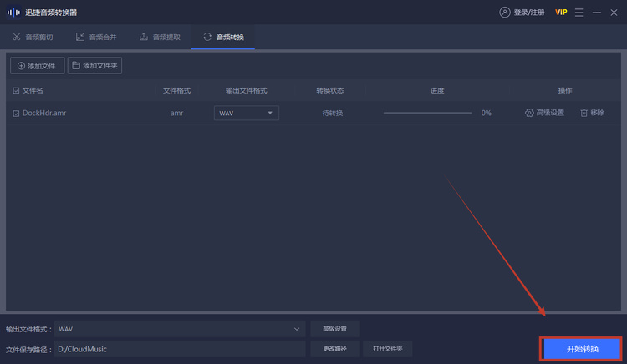Screen dimensions: 627x364
Task: Click the trash icon to remove DockHdr.amr
Action: [584, 113]
